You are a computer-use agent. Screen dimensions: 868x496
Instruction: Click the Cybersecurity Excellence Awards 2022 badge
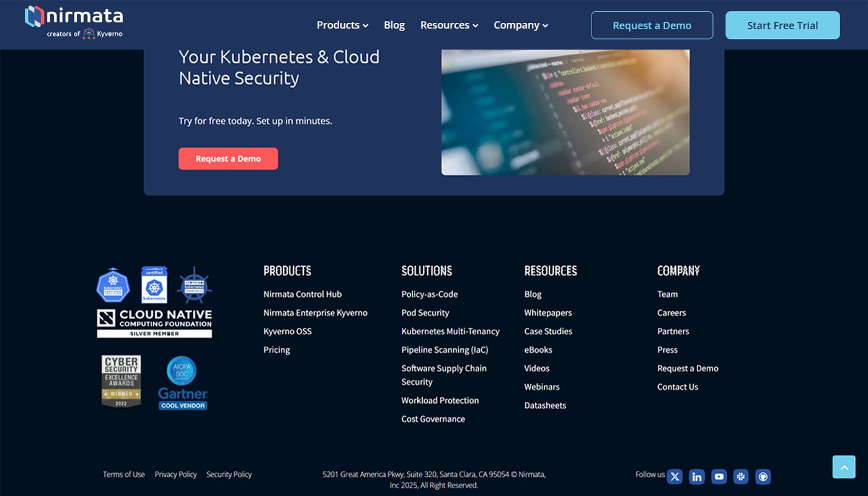tap(122, 381)
